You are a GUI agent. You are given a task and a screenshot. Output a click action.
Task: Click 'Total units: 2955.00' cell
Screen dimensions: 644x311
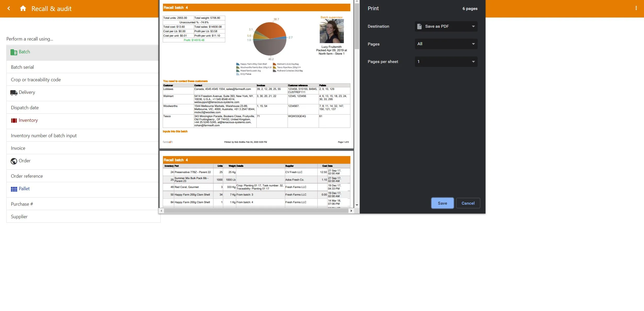(x=178, y=18)
